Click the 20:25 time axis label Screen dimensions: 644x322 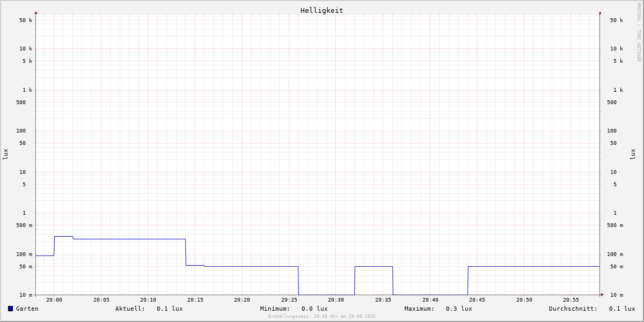click(289, 300)
